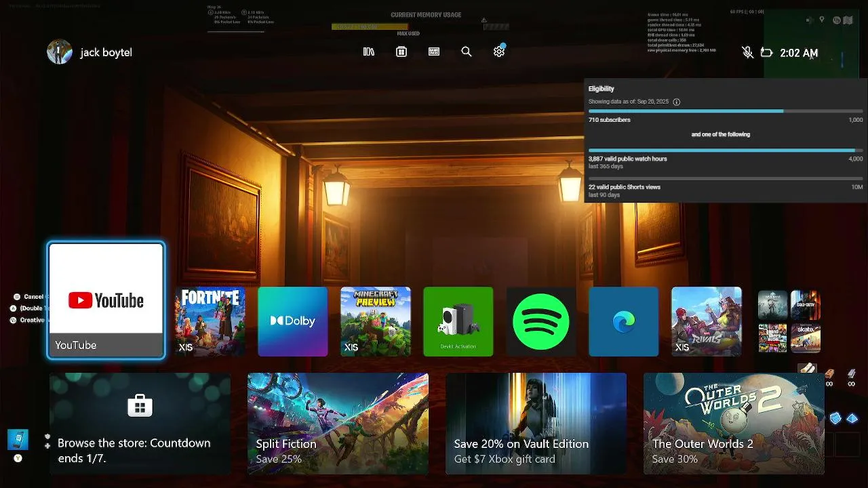868x488 pixels.
Task: Click the store shopping bag icon
Action: [x=140, y=406]
